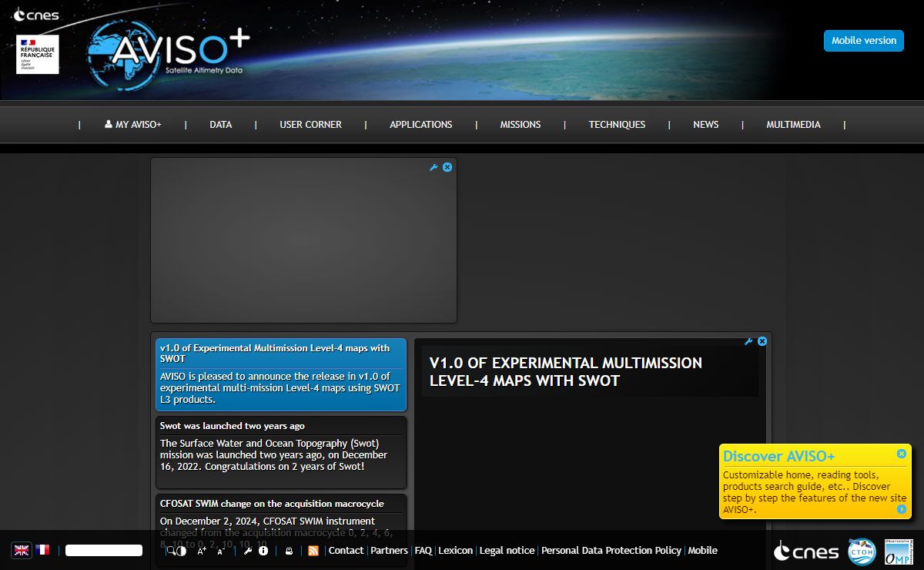This screenshot has height=570, width=924.
Task: Open the Contact link in the footer
Action: tap(346, 551)
